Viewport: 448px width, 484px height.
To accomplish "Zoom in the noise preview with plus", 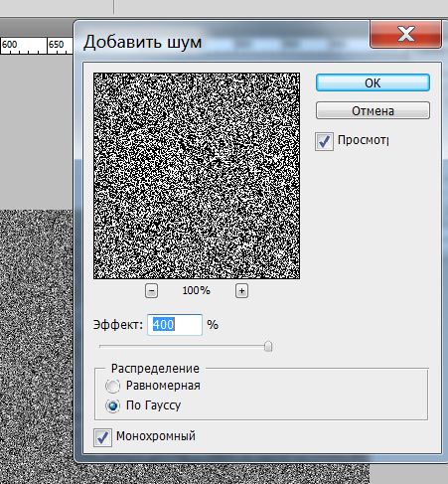I will [x=241, y=291].
